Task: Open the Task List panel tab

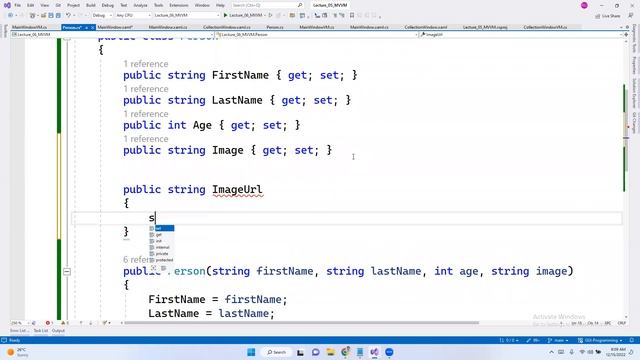Action: point(40,331)
